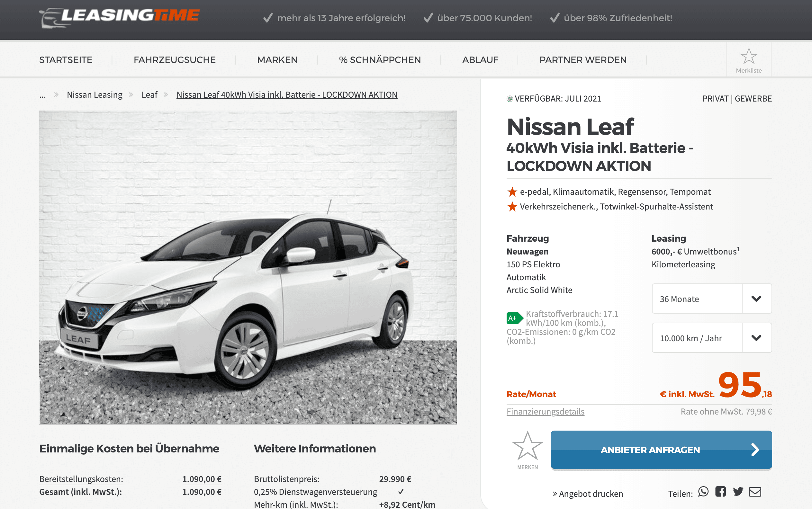Open Nissan Leasing breadcrumb
This screenshot has width=812, height=509.
pos(95,95)
